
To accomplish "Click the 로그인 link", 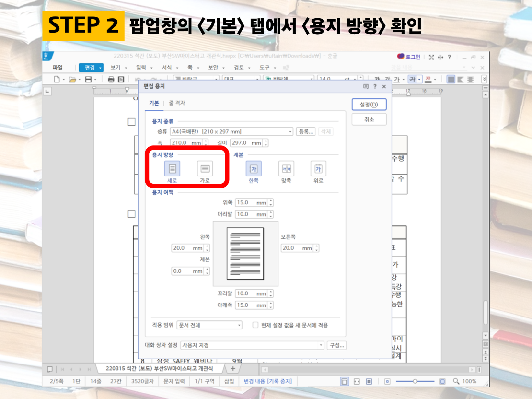I will [x=413, y=57].
